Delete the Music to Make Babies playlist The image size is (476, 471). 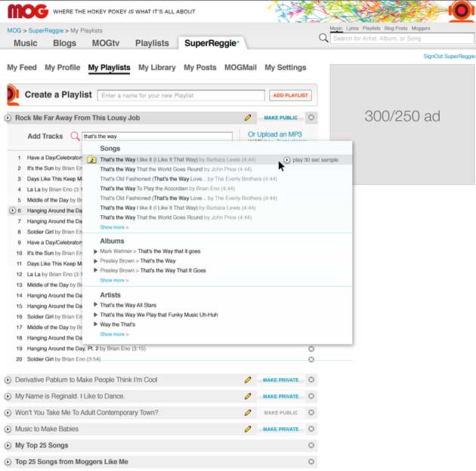coord(311,429)
